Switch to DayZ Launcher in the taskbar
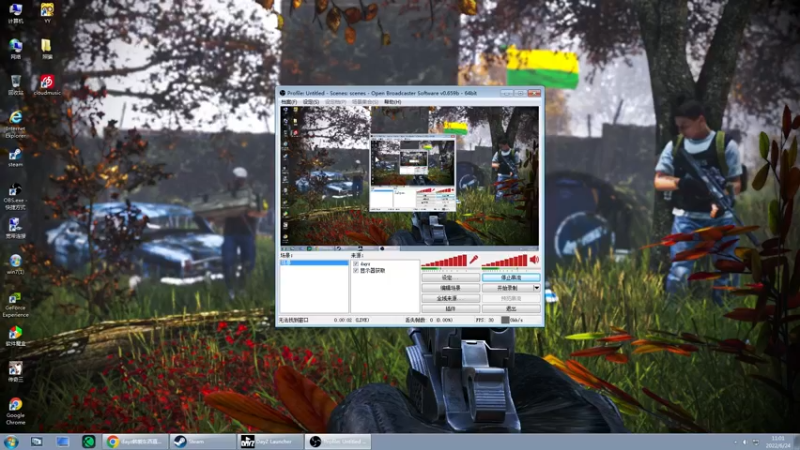Image resolution: width=800 pixels, height=450 pixels. click(270, 442)
